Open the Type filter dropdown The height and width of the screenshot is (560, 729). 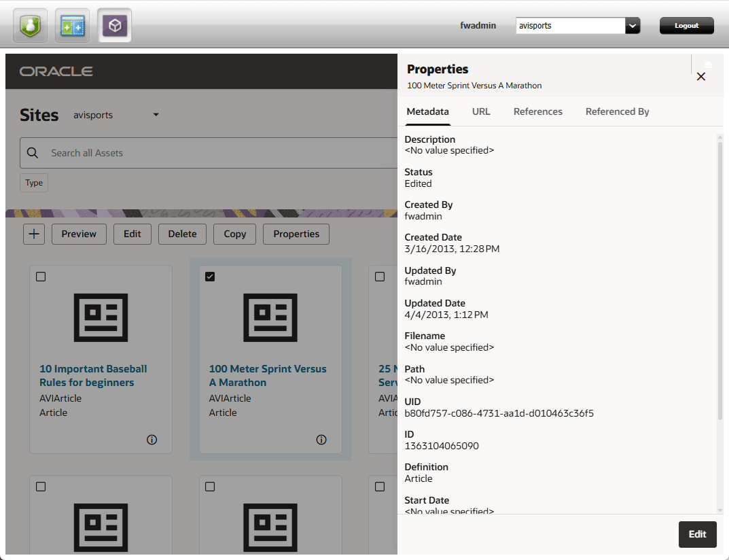click(33, 182)
